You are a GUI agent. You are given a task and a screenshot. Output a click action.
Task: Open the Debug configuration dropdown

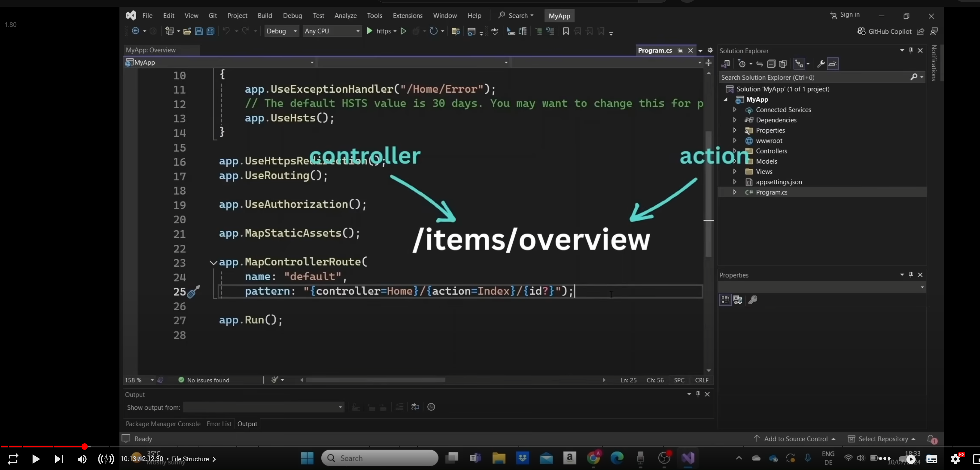click(281, 31)
